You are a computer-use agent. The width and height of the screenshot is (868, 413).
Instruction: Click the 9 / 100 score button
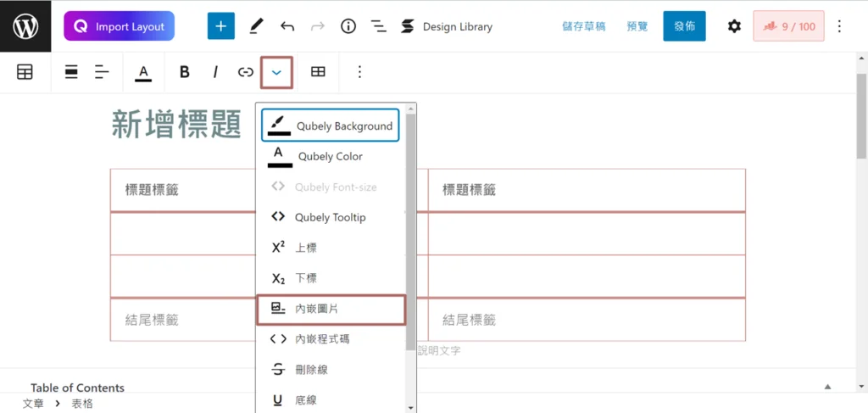[789, 26]
